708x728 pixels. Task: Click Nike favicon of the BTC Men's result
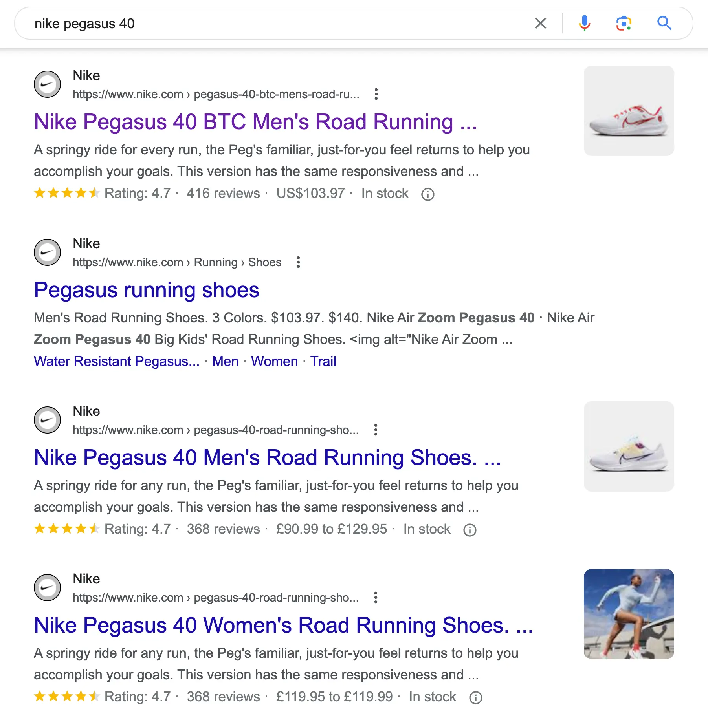click(48, 84)
